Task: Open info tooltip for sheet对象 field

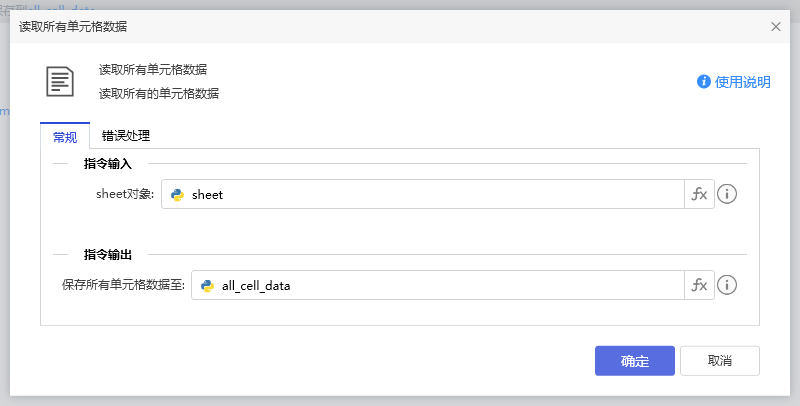Action: coord(728,195)
